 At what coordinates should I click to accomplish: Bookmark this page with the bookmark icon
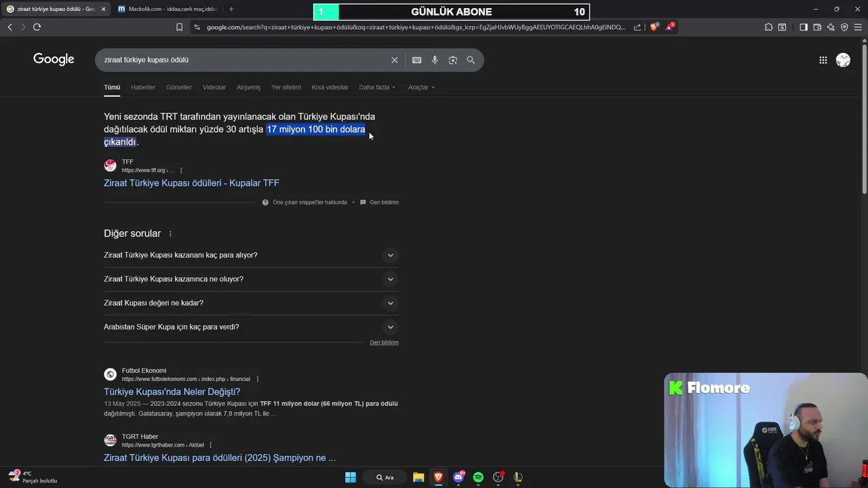179,27
